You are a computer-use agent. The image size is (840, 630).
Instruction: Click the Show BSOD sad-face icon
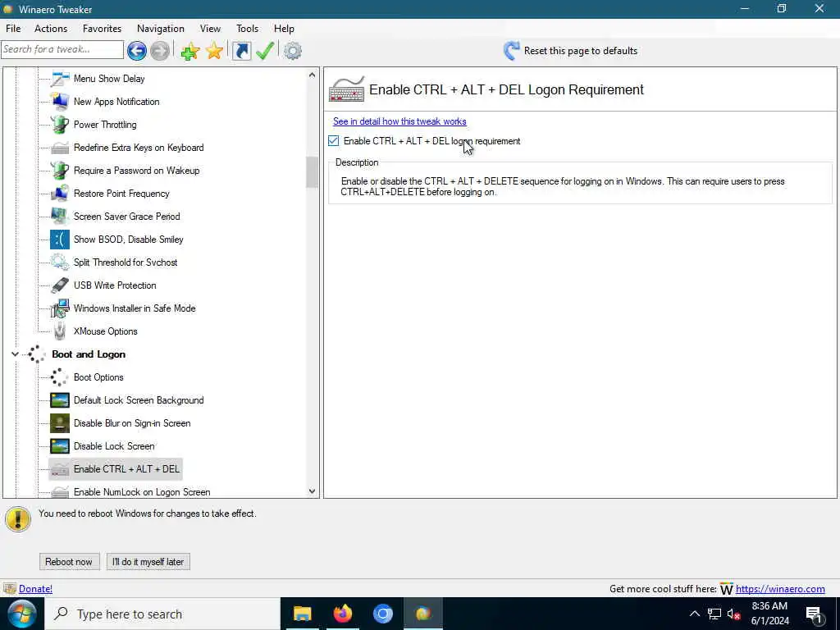click(59, 240)
